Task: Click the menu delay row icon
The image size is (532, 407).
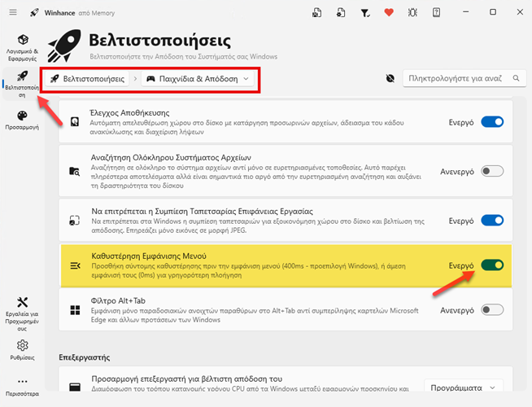Action: (x=75, y=265)
